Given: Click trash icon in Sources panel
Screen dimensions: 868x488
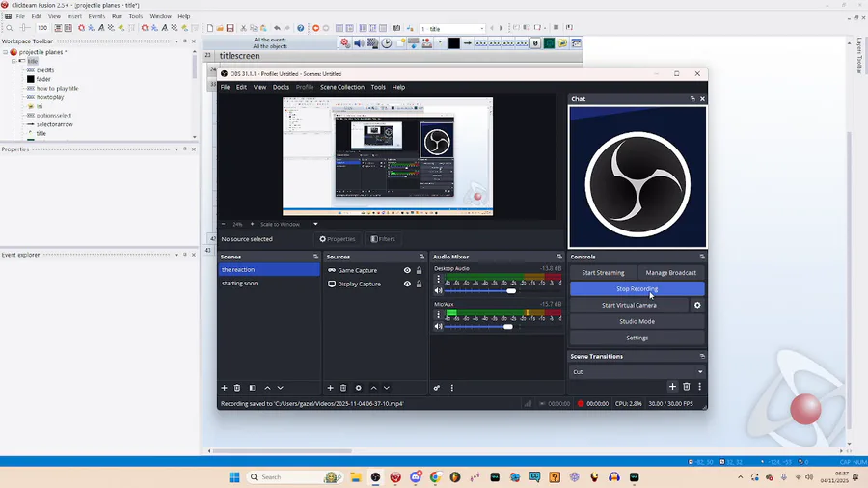Looking at the screenshot, I should tap(343, 388).
